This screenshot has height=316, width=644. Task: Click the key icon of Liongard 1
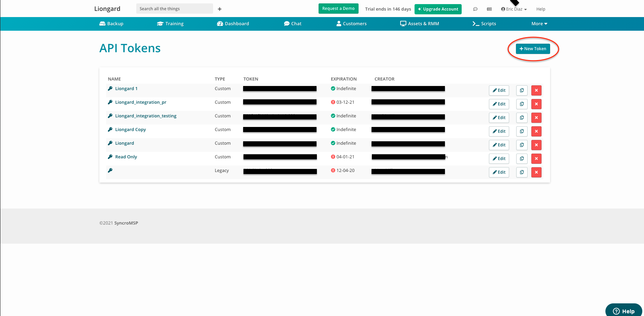110,88
